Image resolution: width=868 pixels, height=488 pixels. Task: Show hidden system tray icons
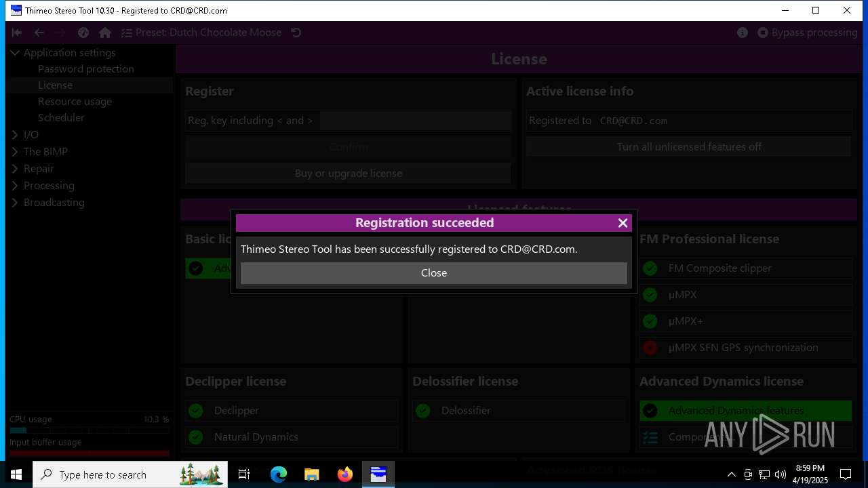click(731, 474)
